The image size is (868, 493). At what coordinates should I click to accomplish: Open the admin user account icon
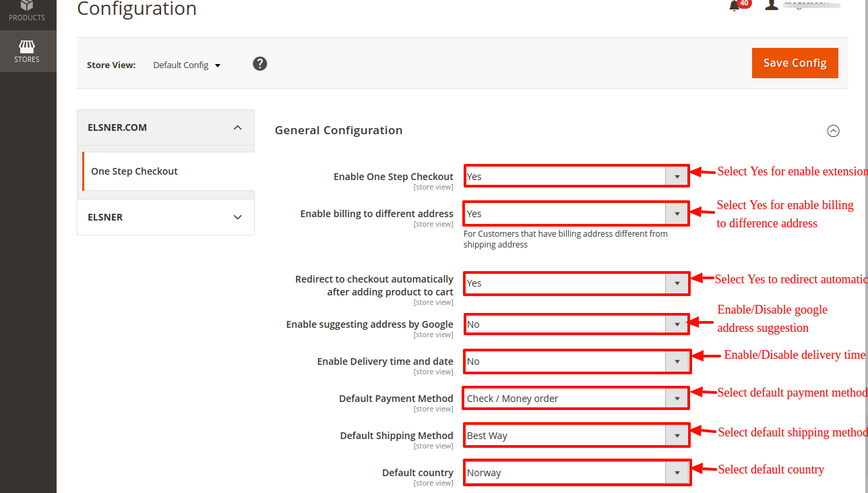point(772,5)
